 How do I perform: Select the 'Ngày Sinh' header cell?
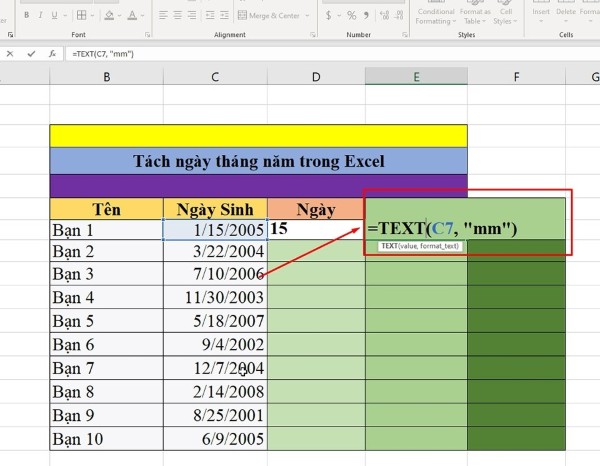[215, 209]
